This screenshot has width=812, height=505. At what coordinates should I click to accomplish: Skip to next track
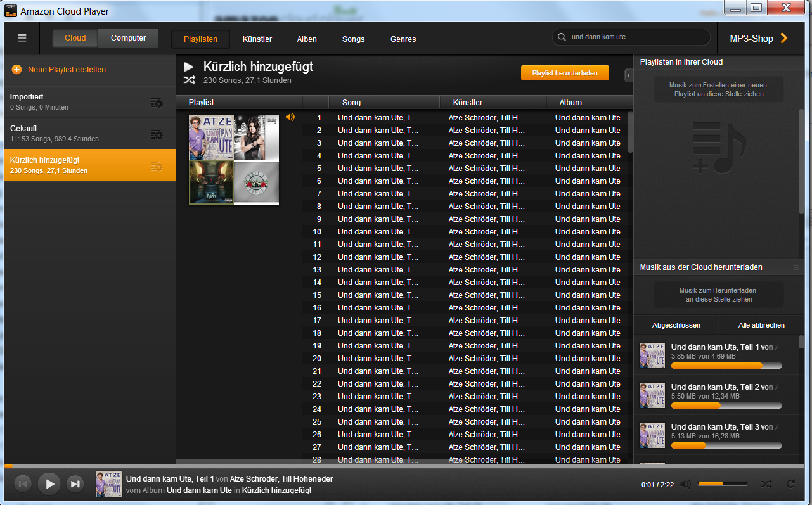(x=75, y=484)
